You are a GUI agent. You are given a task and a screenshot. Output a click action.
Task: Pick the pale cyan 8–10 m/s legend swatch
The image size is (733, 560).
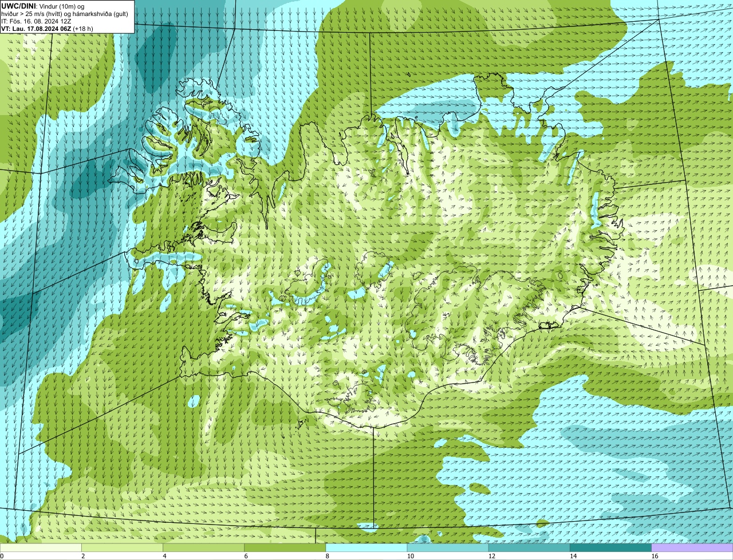(x=366, y=548)
